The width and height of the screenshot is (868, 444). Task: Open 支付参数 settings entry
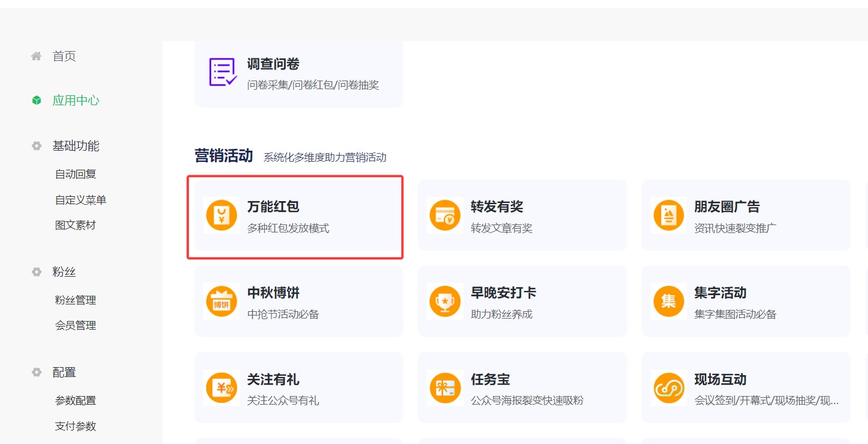76,426
